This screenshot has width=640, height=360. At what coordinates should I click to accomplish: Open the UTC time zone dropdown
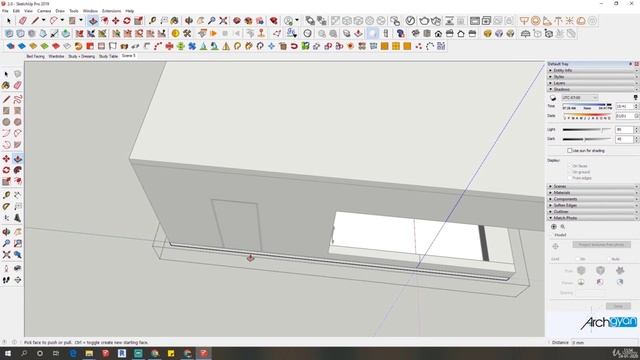point(580,98)
